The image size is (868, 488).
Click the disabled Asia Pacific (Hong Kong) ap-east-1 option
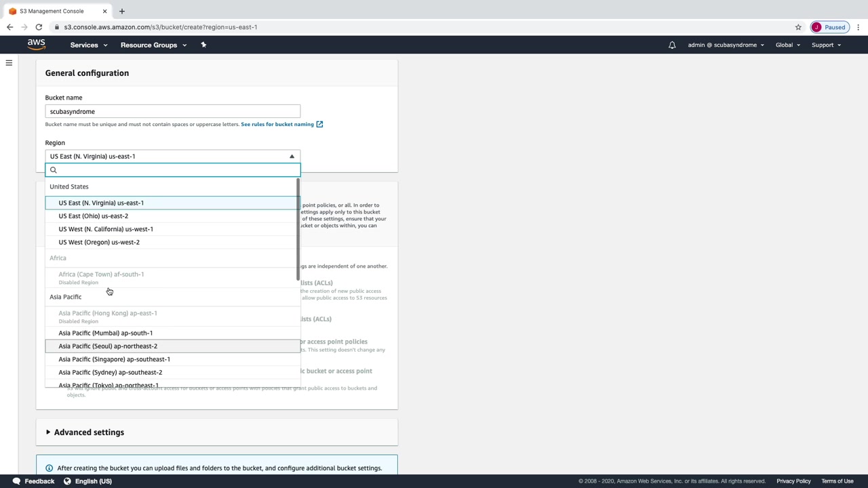(172, 317)
